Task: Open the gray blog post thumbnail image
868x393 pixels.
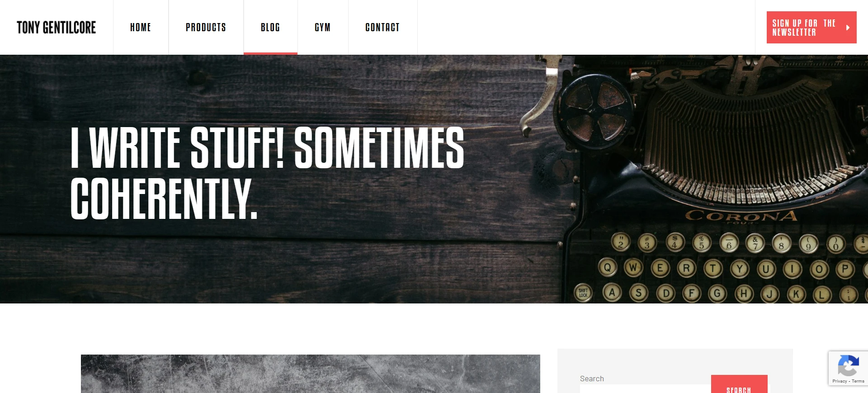Action: click(311, 374)
